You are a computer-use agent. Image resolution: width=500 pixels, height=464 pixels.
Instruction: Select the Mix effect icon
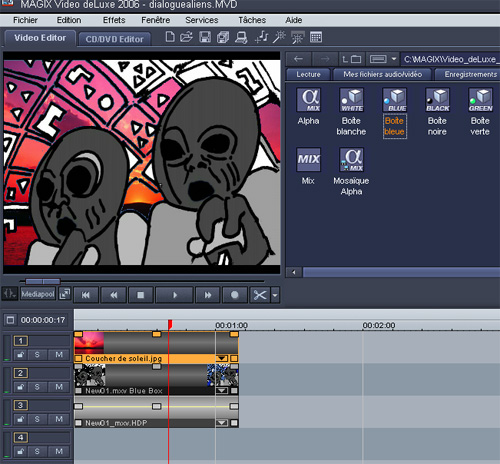point(309,159)
